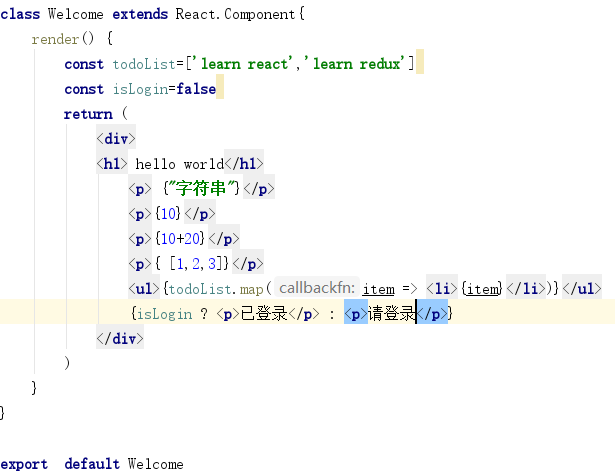Click the export keyword

coord(24,464)
